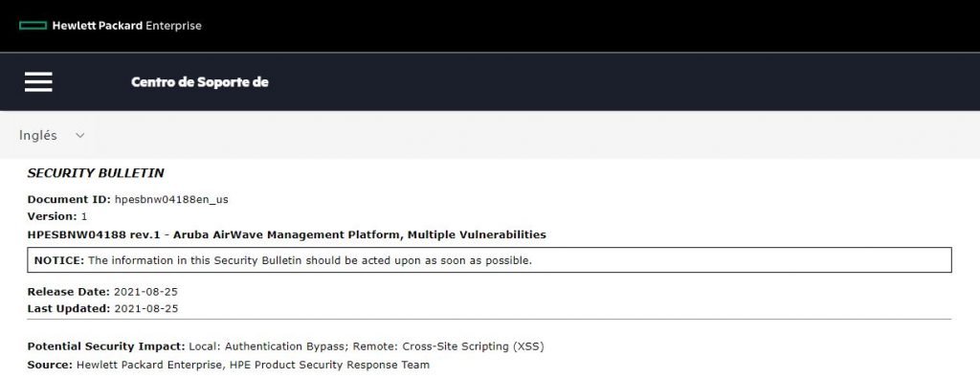Click inside the NOTICE box
This screenshot has width=980, height=378.
489,260
